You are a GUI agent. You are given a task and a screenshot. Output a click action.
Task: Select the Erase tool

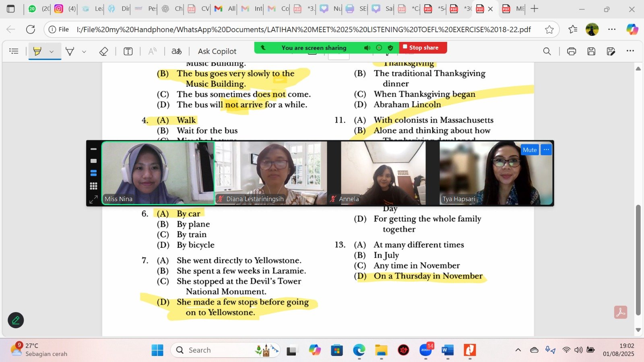point(103,51)
